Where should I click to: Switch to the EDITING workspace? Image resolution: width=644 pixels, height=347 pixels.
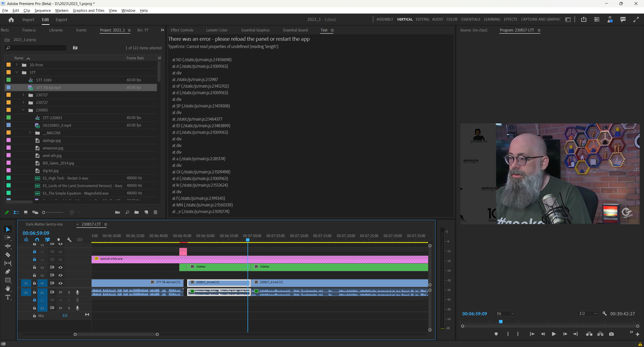422,19
